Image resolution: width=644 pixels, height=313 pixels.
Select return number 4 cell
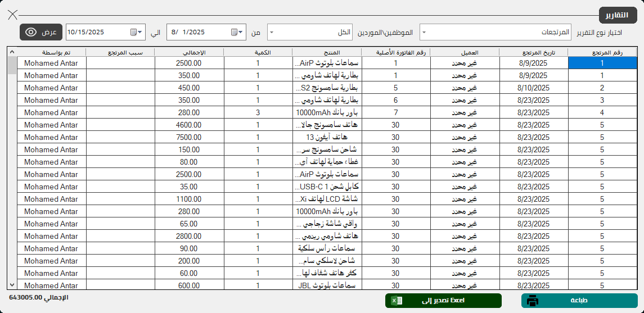[x=602, y=112]
